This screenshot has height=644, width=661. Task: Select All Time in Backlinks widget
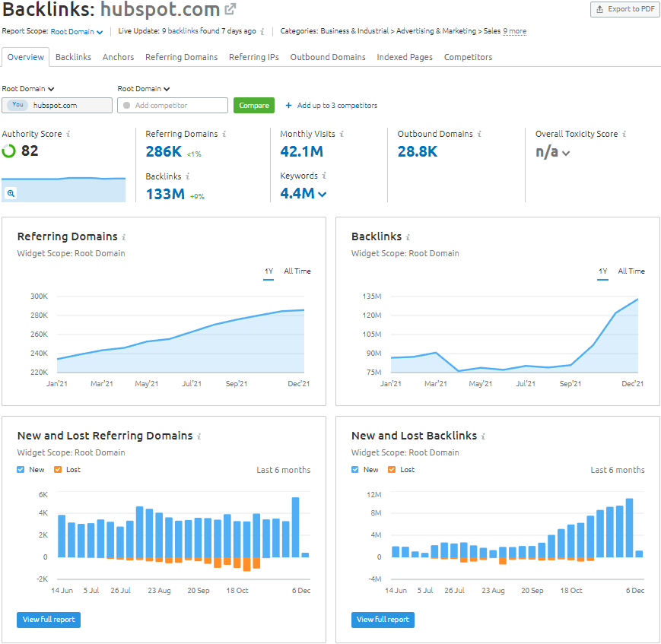[631, 271]
